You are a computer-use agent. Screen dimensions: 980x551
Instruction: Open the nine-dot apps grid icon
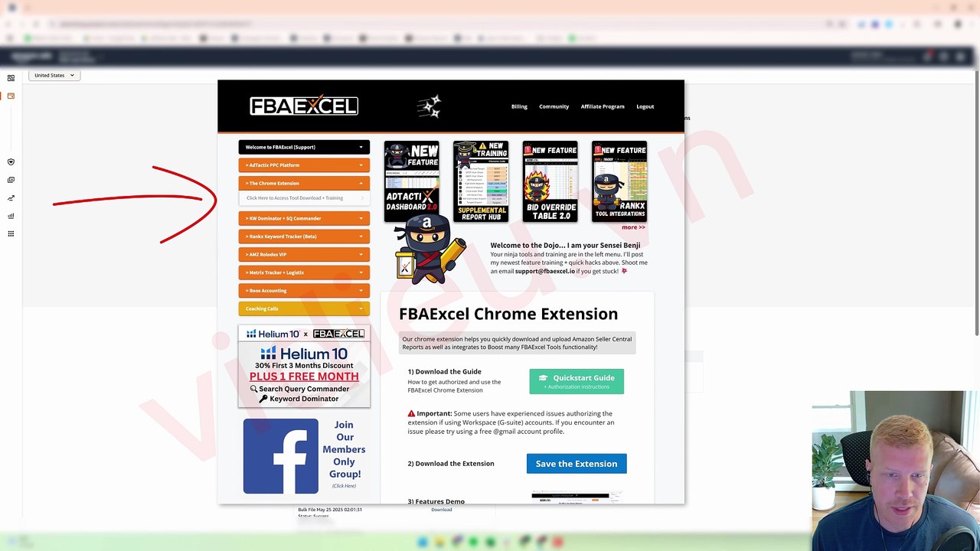[11, 233]
